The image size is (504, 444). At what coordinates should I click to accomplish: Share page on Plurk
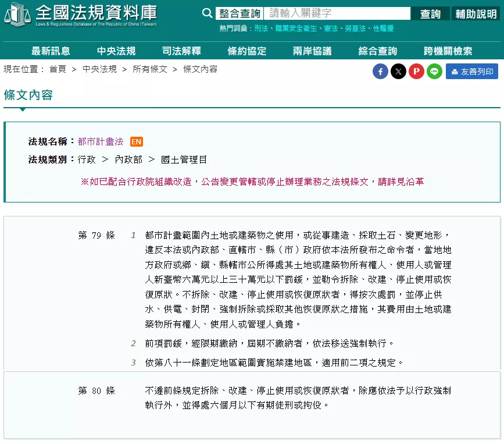pos(416,72)
